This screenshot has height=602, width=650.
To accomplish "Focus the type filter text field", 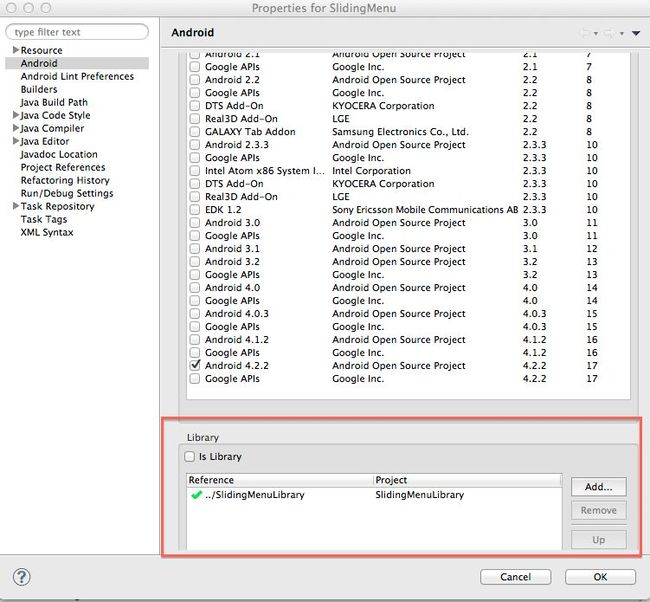I will coord(77,32).
